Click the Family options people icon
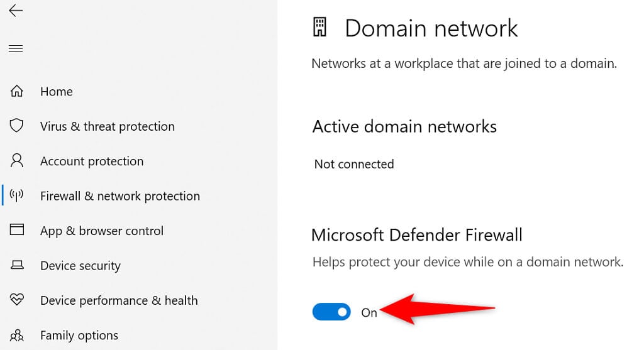The height and width of the screenshot is (350, 644). pos(16,336)
